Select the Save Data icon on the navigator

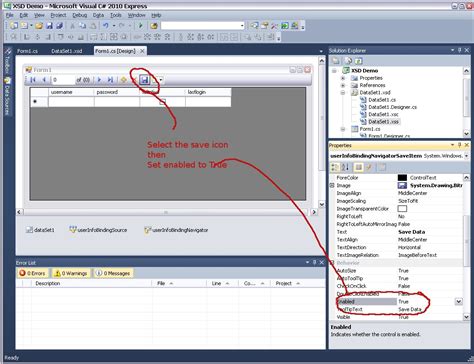click(144, 80)
